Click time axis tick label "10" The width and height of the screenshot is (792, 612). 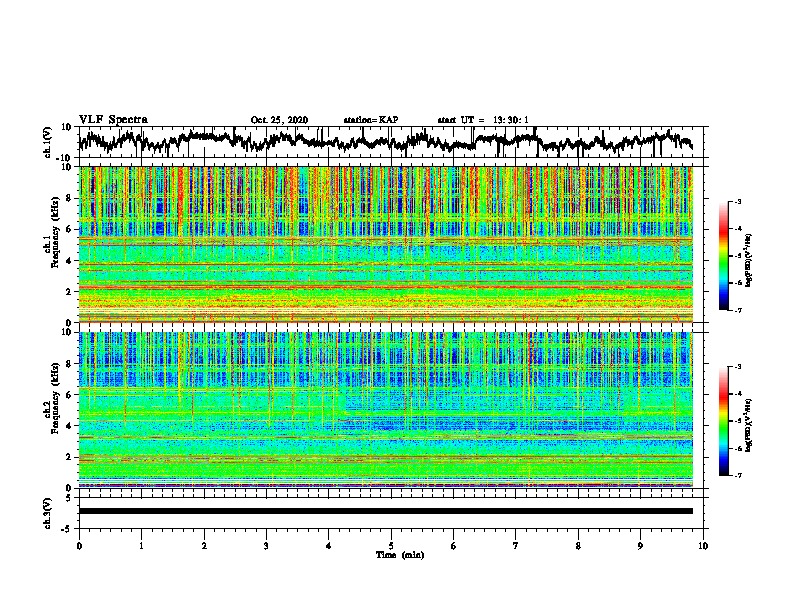[x=703, y=546]
